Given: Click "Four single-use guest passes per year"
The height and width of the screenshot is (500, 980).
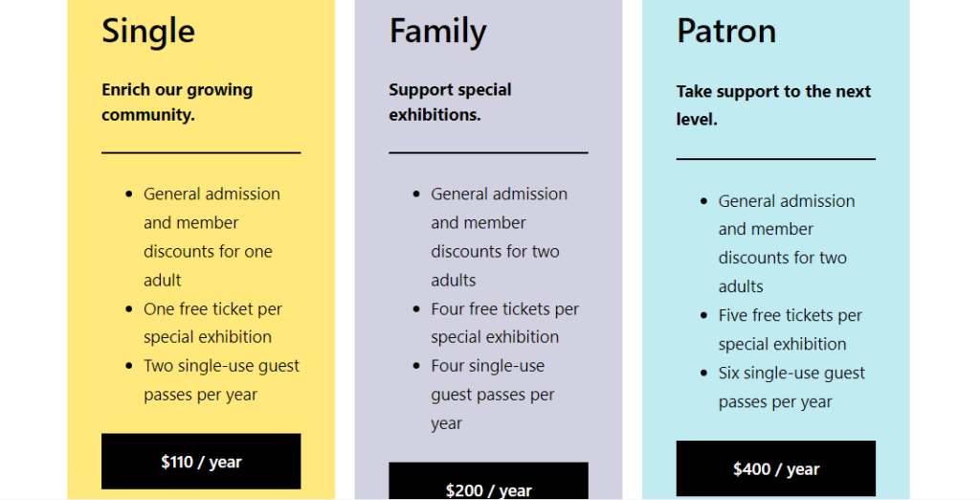Looking at the screenshot, I should click(x=492, y=395).
